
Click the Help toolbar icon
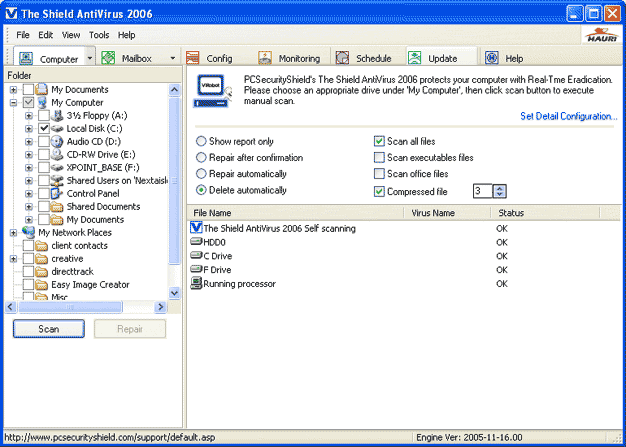(492, 58)
